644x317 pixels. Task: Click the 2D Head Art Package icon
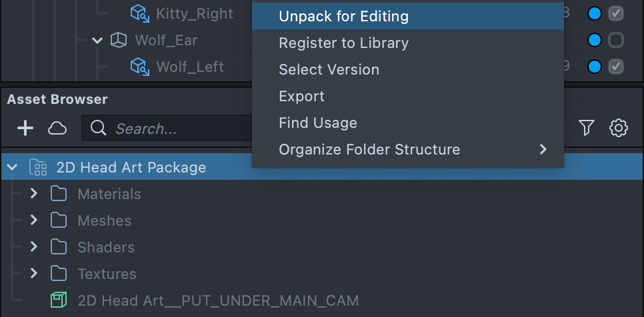click(x=38, y=167)
